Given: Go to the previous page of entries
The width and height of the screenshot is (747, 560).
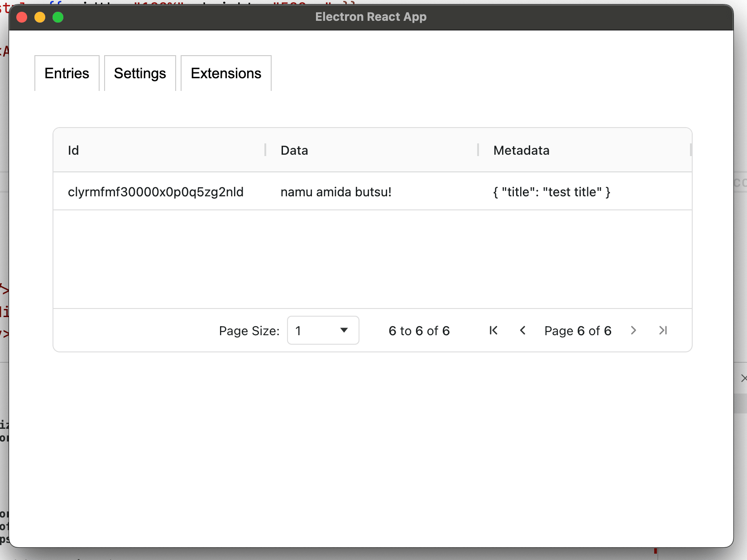Looking at the screenshot, I should coord(522,331).
